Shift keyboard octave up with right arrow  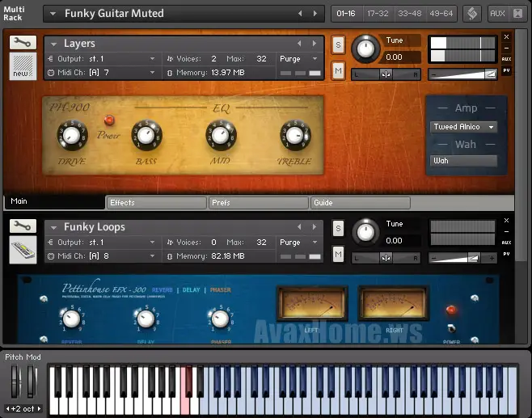pos(40,408)
